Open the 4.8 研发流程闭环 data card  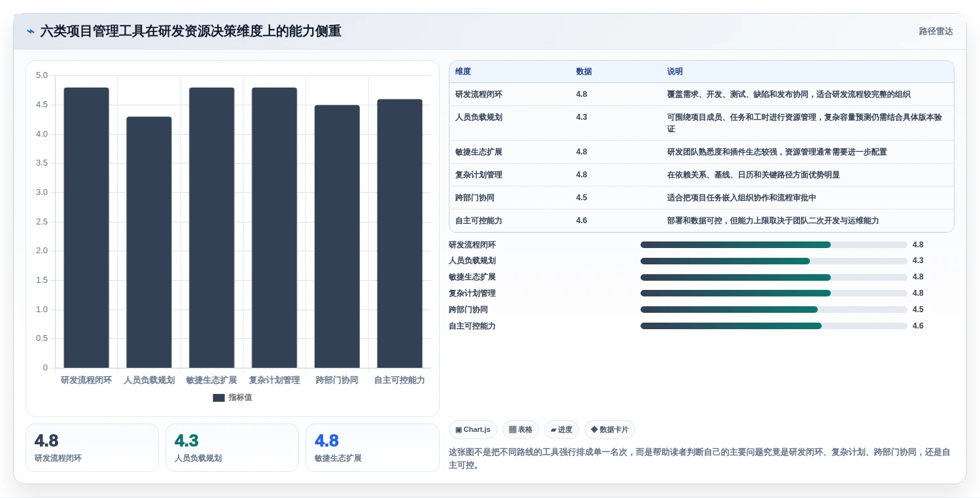[92, 448]
